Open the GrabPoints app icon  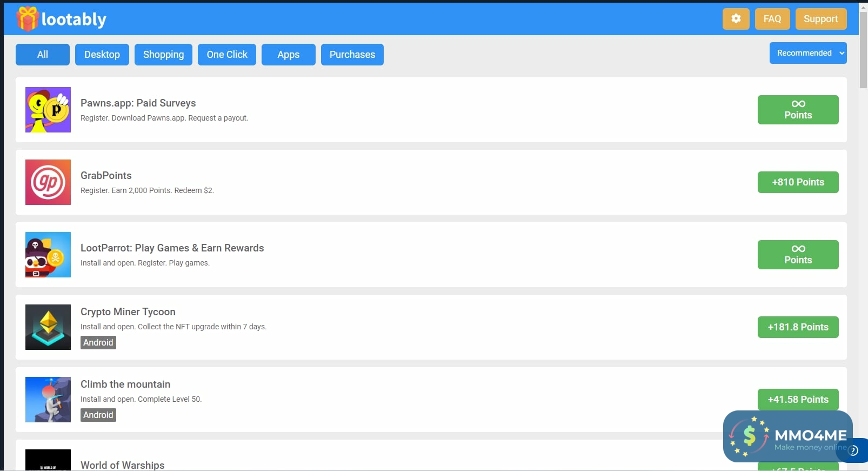pyautogui.click(x=48, y=182)
